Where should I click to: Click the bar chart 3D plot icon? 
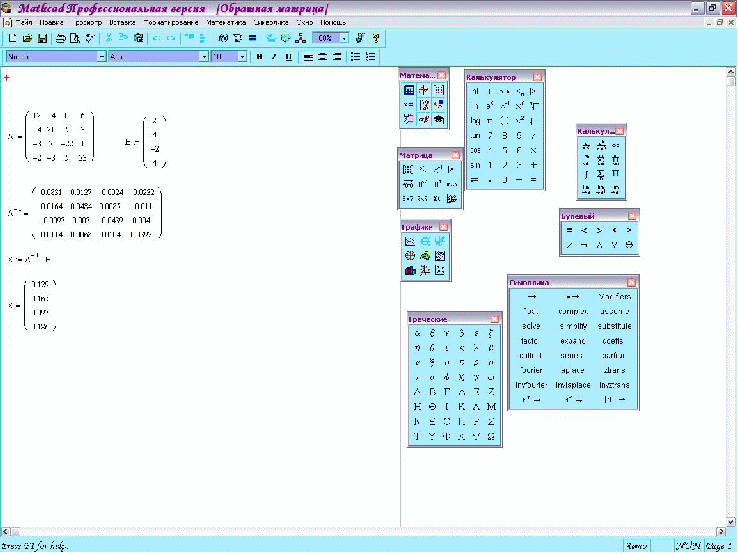point(410,271)
